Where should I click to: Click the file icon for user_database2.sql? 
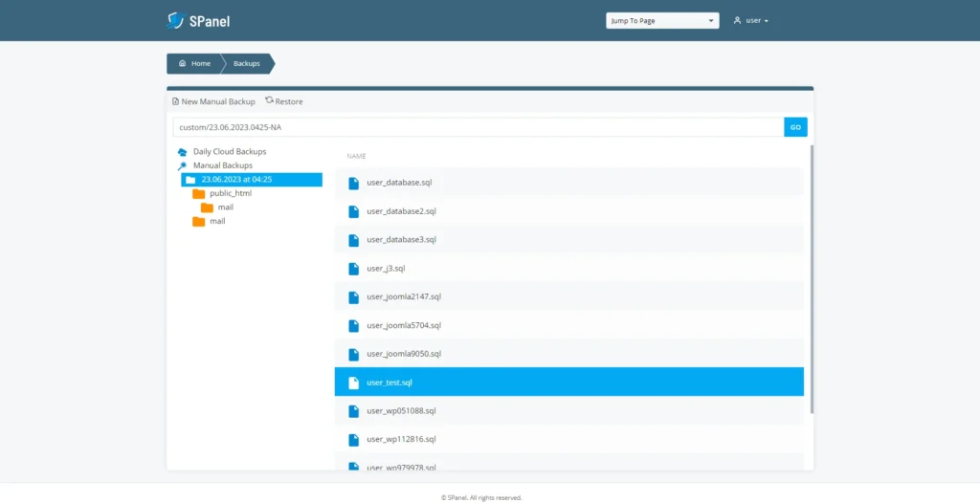point(354,212)
